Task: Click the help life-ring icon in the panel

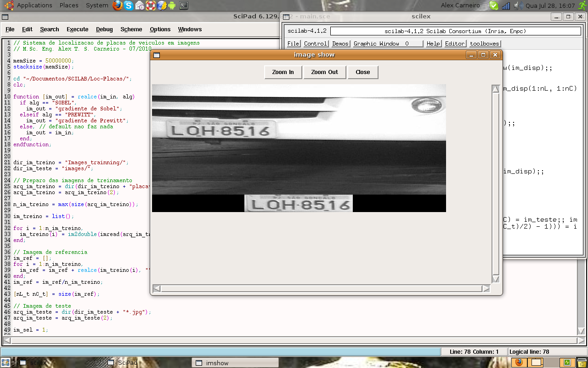Action: (x=151, y=6)
